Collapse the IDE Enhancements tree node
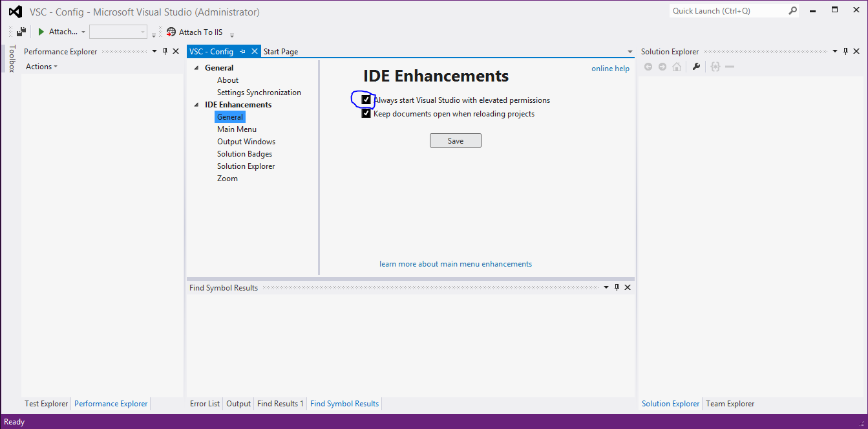868x429 pixels. click(197, 105)
